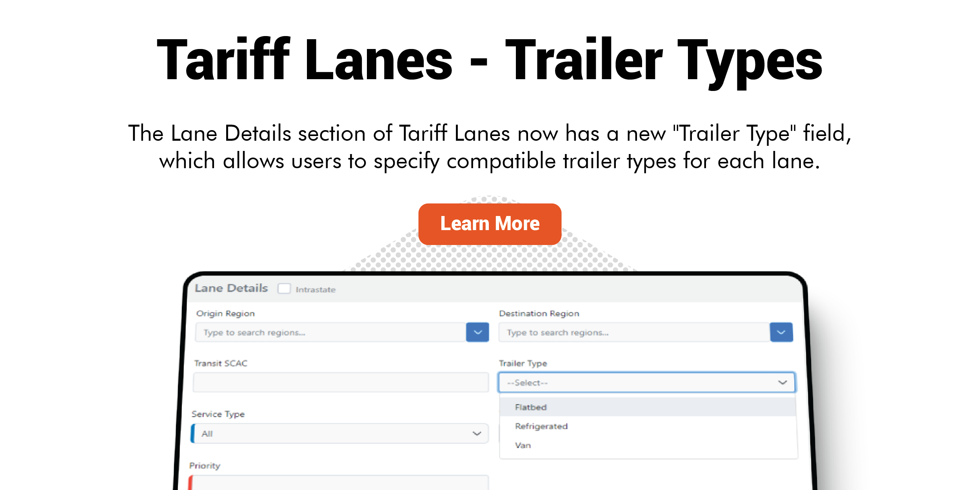Click the Trailer Type field label
This screenshot has width=980, height=490.
pos(523,363)
